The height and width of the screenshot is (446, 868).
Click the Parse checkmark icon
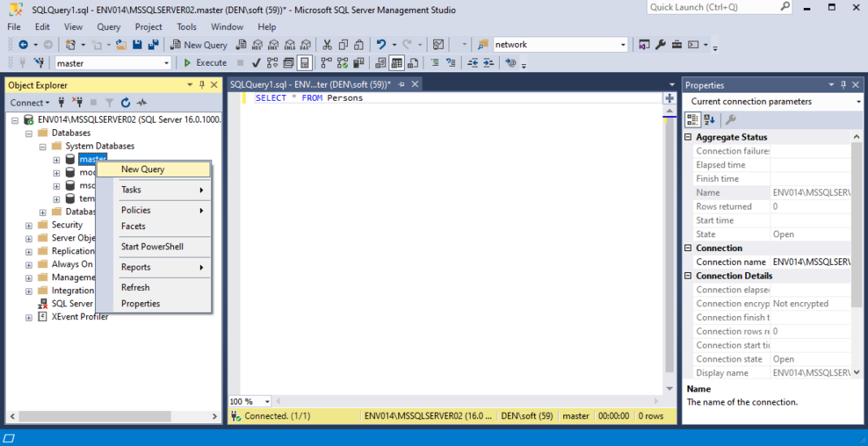[x=256, y=63]
